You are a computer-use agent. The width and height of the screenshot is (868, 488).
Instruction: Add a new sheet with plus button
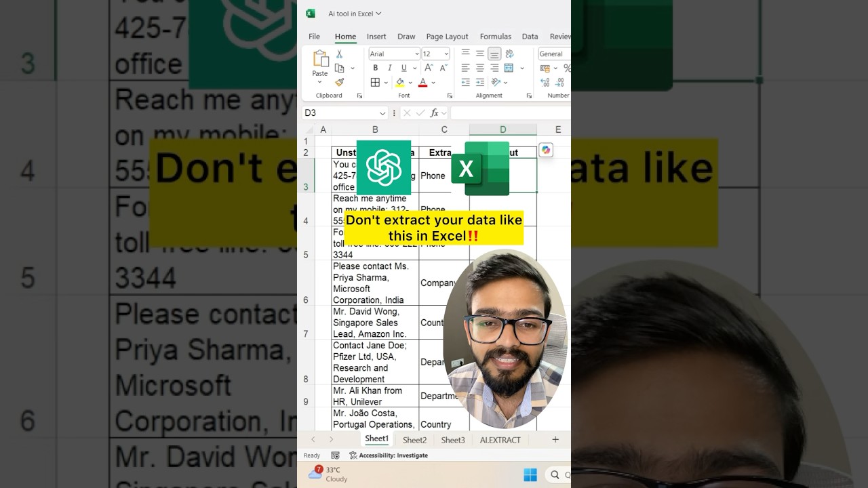coord(555,440)
